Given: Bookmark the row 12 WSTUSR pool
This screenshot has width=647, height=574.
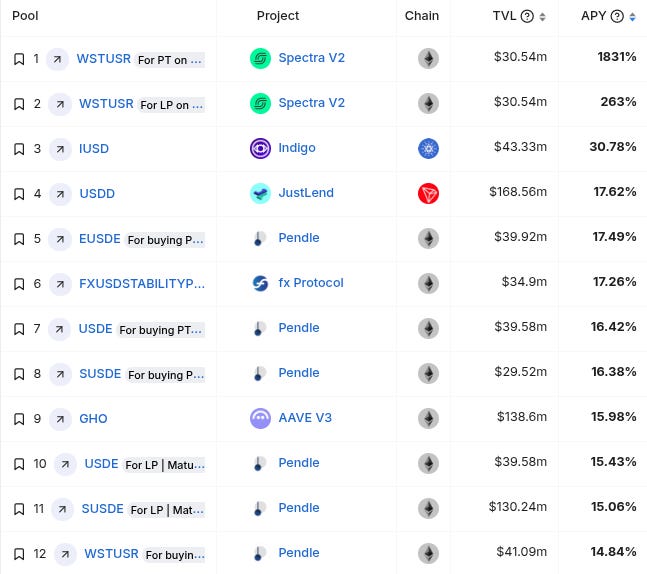Looking at the screenshot, I should [x=19, y=554].
